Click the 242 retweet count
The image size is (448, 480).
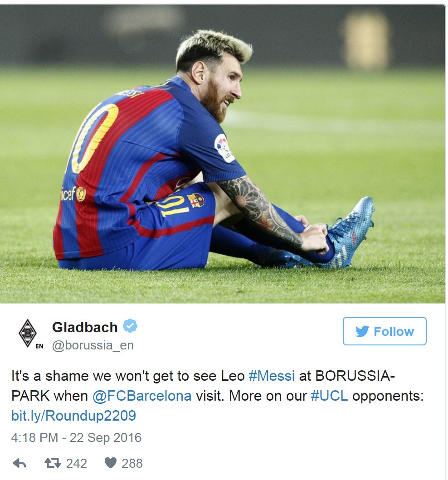[x=76, y=463]
